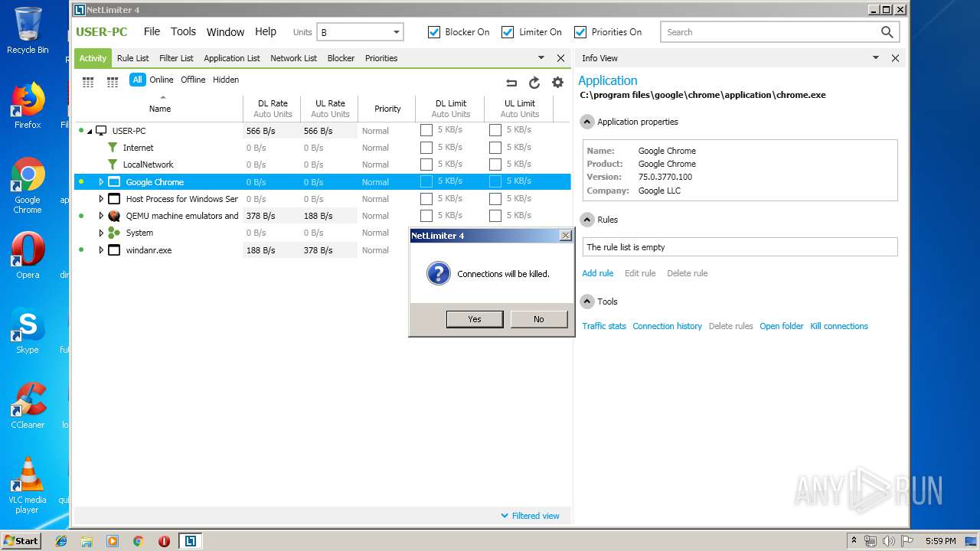Image resolution: width=980 pixels, height=551 pixels.
Task: Click the Kill connections link
Action: tap(839, 326)
